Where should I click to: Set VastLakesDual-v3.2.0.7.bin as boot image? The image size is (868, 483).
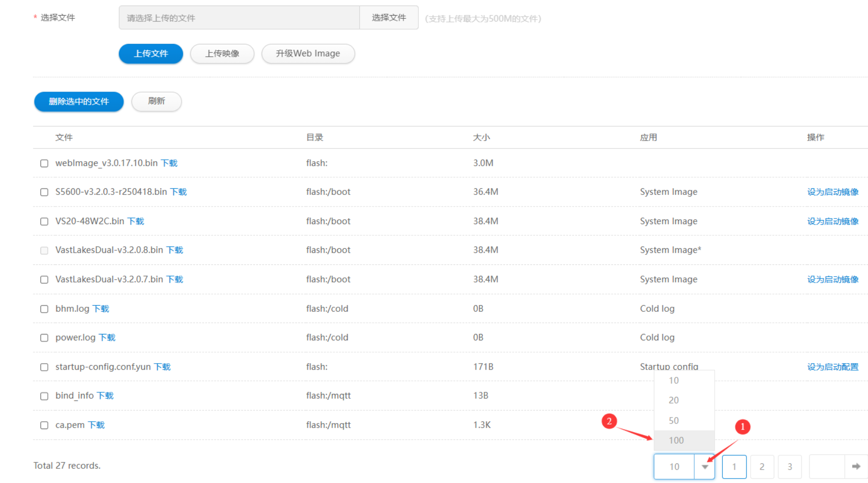point(832,280)
